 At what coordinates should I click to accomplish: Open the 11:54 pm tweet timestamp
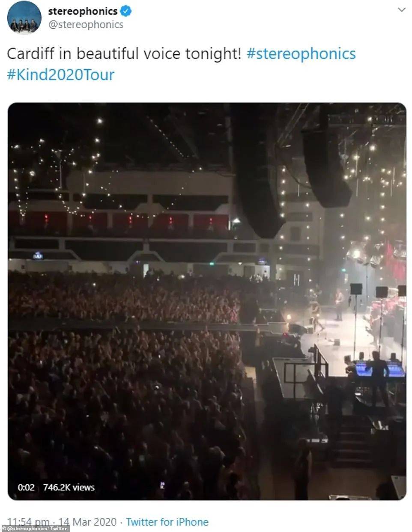(28, 522)
